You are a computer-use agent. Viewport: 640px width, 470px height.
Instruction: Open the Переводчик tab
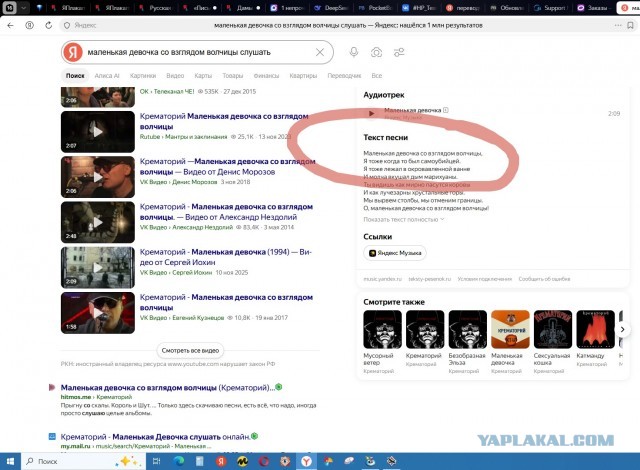tap(344, 76)
